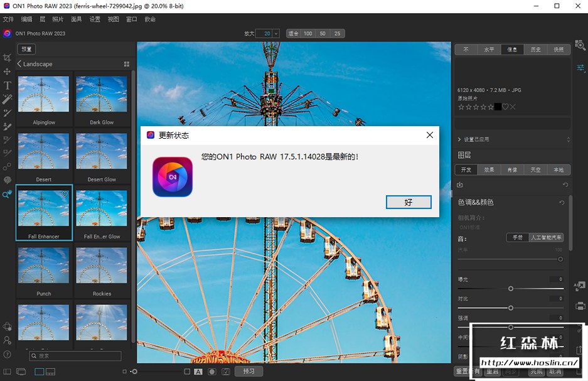Set zoom to 50 button
This screenshot has width=588, height=381.
(323, 33)
